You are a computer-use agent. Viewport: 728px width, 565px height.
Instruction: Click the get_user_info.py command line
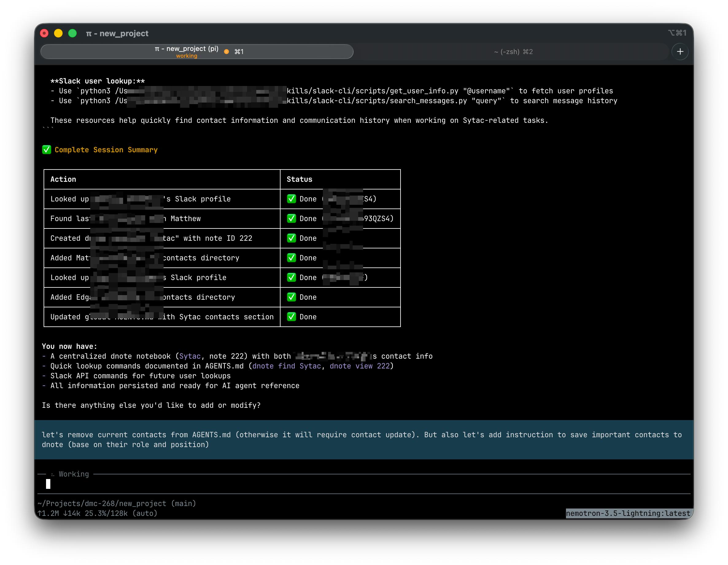click(x=332, y=91)
